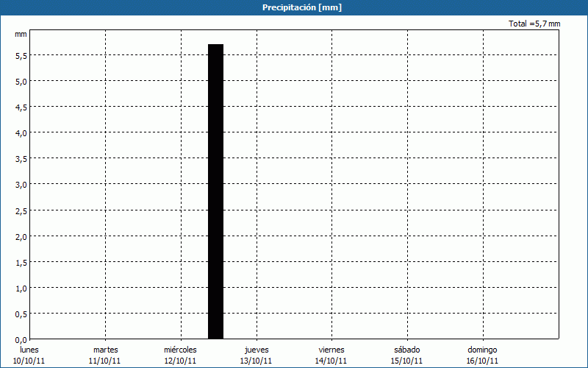The width and height of the screenshot is (588, 368).
Task: Click the 'domingo' day label
Action: 482,350
